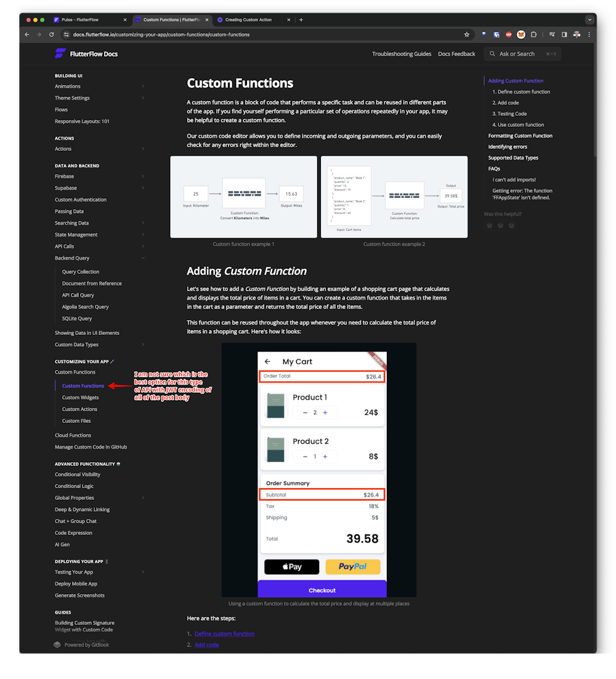Bookmark this page with the star icon
This screenshot has height=679, width=616.
coord(466,34)
